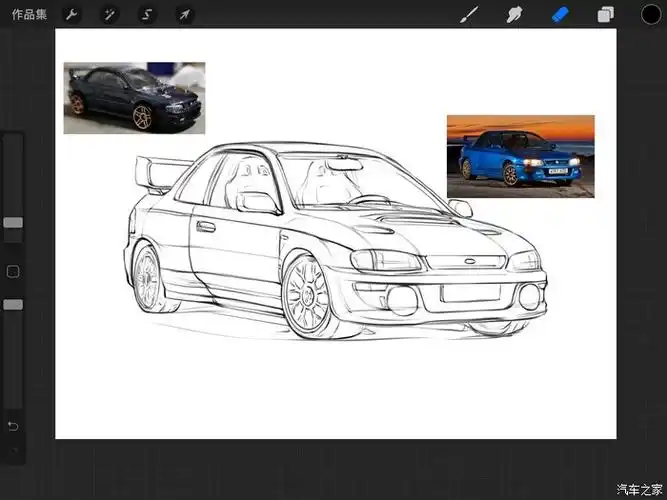Open the Layers panel

[x=606, y=14]
